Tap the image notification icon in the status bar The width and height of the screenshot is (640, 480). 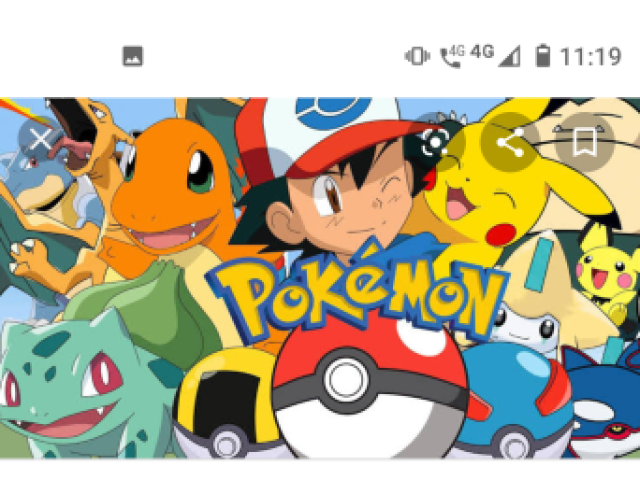[133, 56]
